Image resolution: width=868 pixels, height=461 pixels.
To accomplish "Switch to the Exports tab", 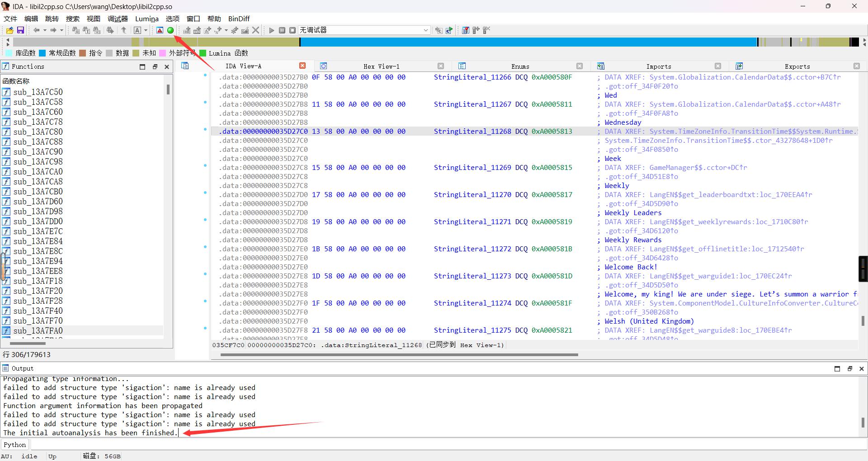I will (x=797, y=66).
